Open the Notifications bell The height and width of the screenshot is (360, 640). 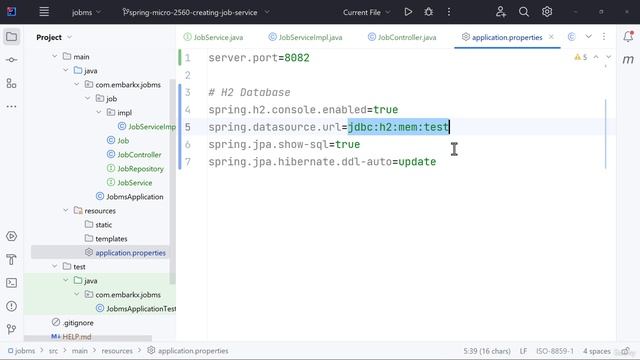coord(628,37)
